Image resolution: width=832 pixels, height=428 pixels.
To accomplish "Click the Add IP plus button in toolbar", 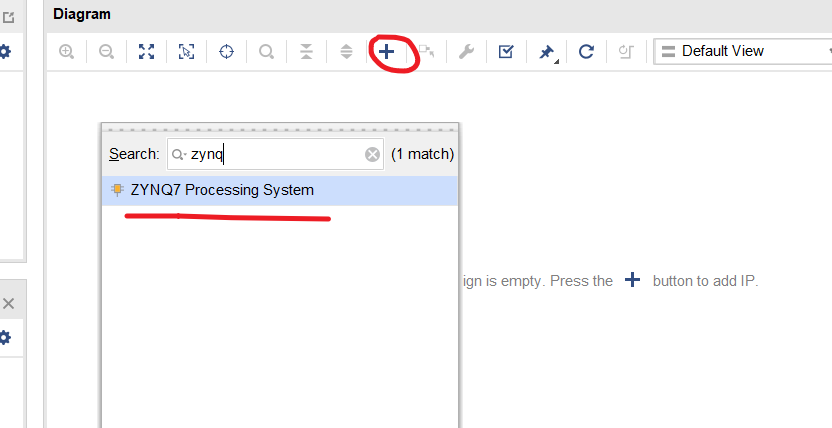I will click(386, 51).
